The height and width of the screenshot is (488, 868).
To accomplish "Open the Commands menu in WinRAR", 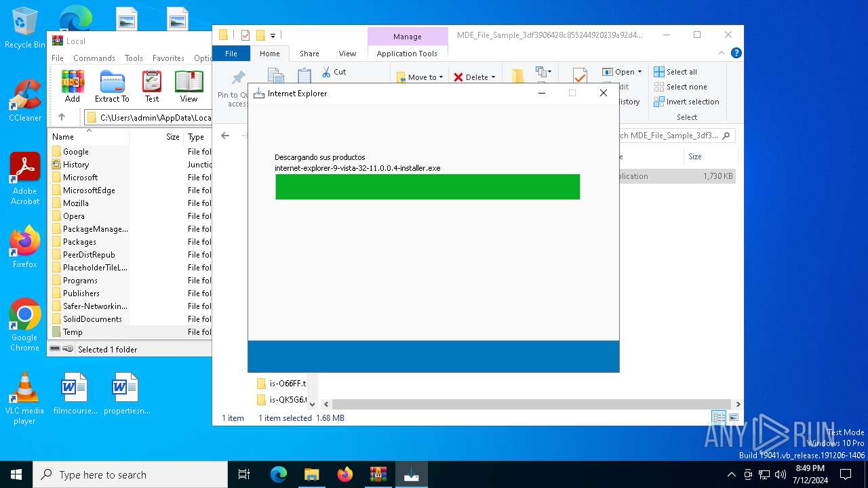I will point(94,58).
